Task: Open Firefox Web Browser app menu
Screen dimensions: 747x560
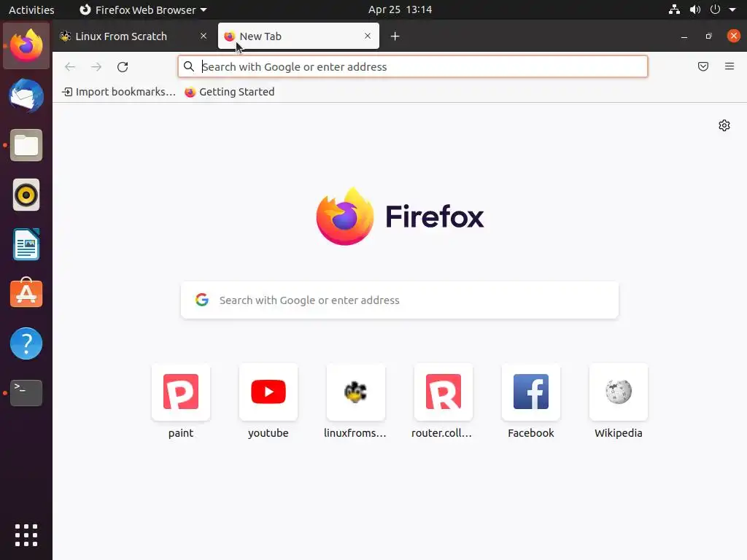Action: [x=143, y=9]
